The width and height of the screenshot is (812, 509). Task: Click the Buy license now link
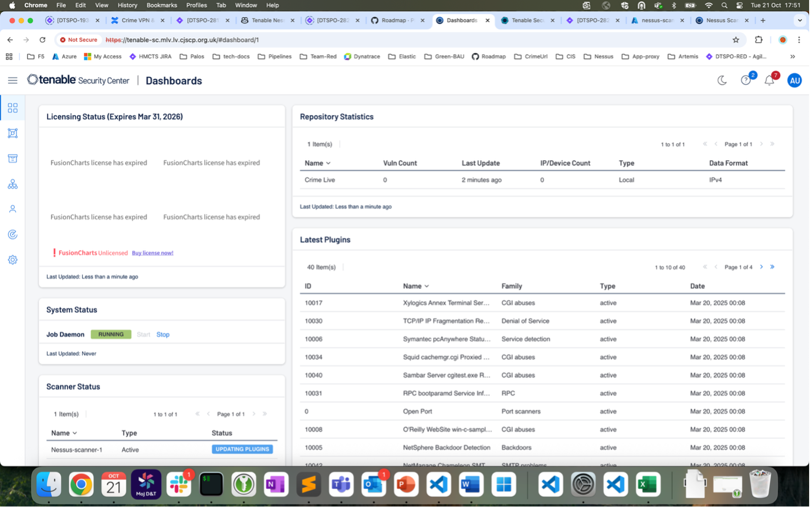point(153,253)
